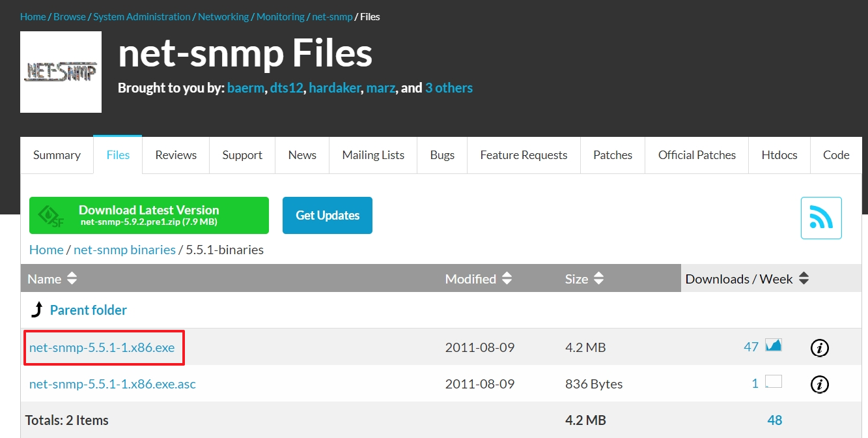868x438 pixels.
Task: Open contributor marz's profile
Action: coord(380,88)
